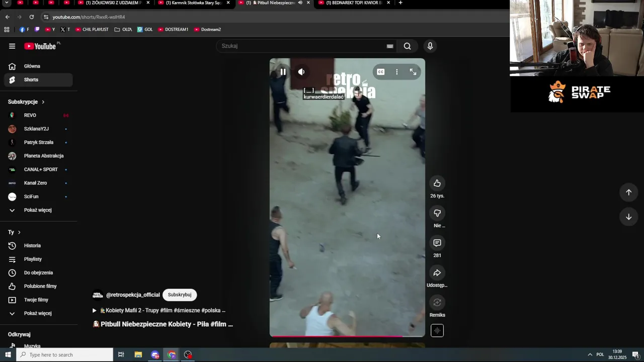Enter fullscreen mode for the Short
This screenshot has height=362, width=644.
pyautogui.click(x=413, y=72)
